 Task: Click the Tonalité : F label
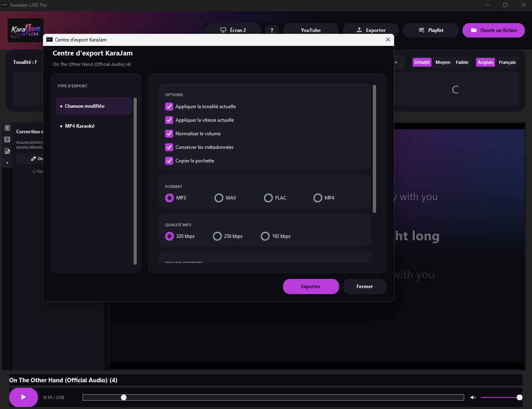click(25, 62)
